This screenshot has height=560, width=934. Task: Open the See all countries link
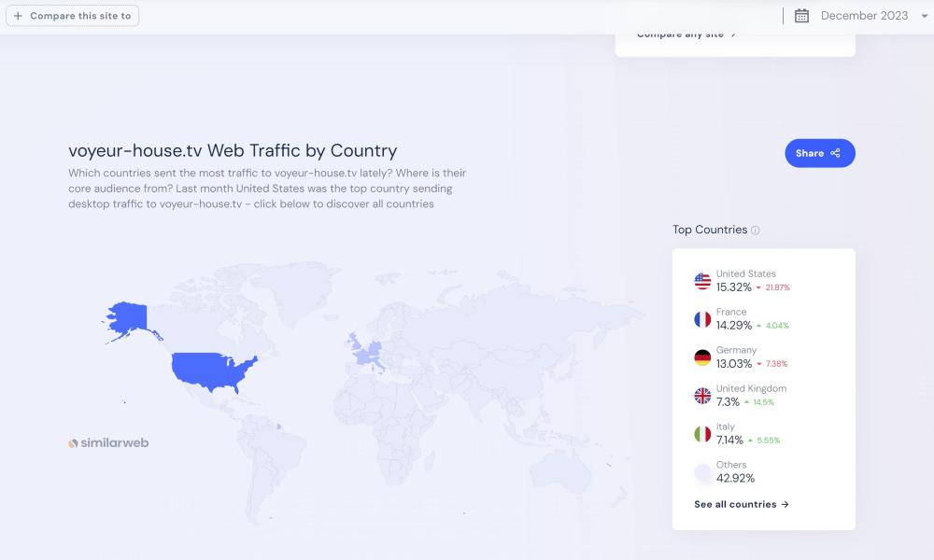742,504
